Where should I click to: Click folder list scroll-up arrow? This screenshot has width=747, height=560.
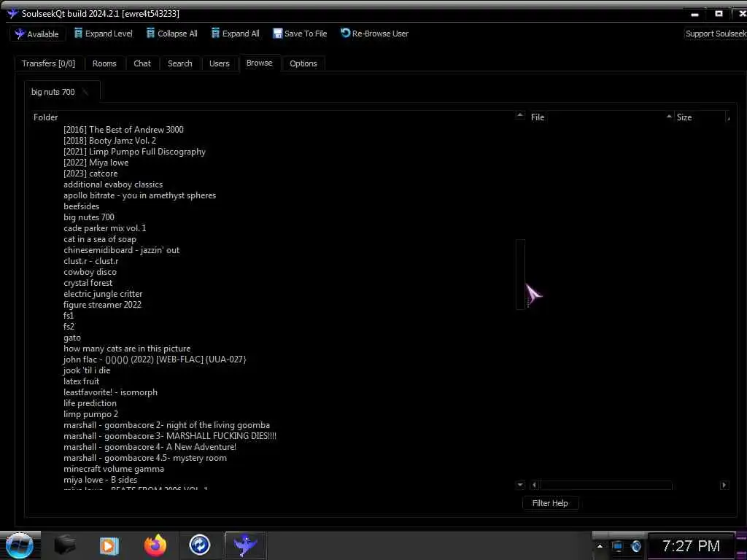tap(520, 114)
